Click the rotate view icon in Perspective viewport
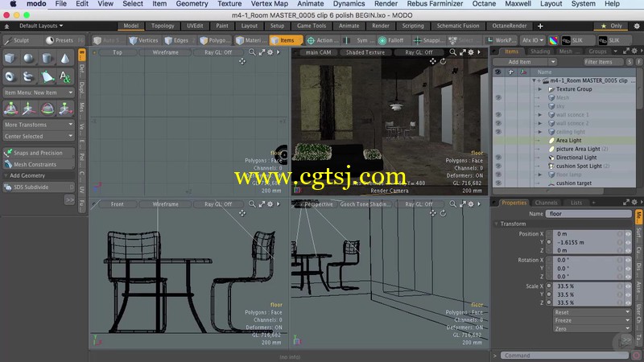The image size is (644, 362). (x=443, y=213)
